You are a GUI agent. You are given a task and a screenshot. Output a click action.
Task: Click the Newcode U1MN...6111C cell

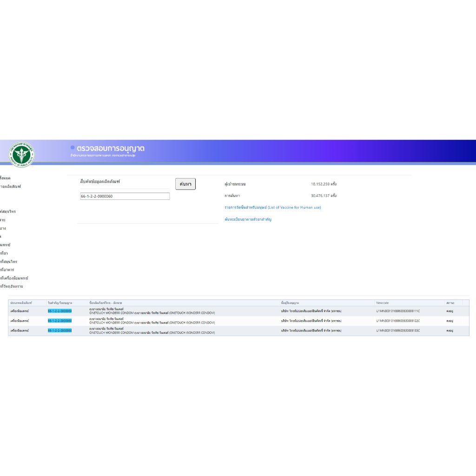coord(398,311)
